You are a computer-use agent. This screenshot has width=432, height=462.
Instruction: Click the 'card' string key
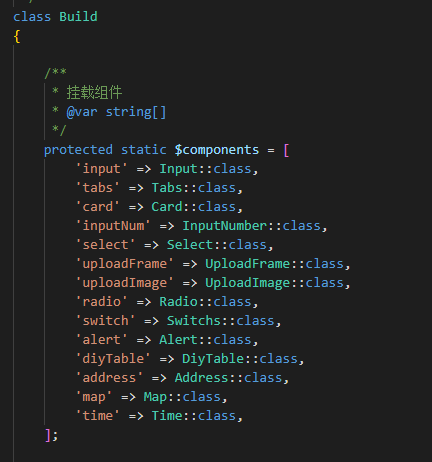pos(97,207)
